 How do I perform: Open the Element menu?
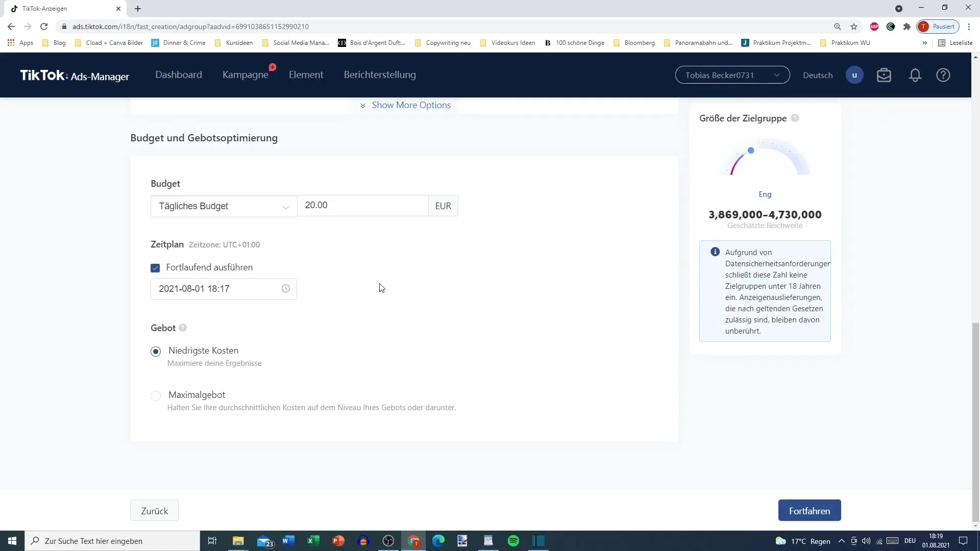(x=306, y=74)
